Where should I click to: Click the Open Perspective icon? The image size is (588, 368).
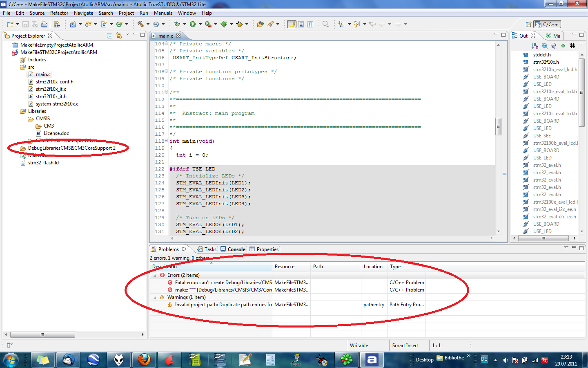point(528,24)
